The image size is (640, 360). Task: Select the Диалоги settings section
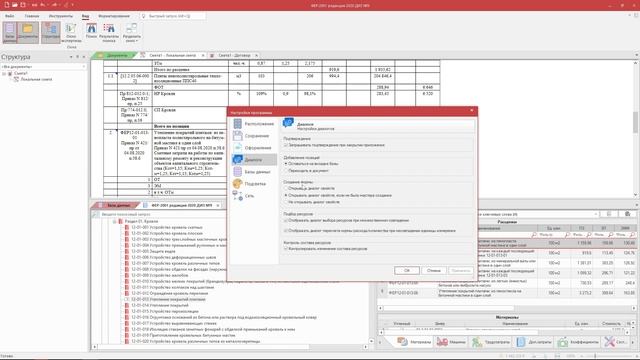click(254, 160)
